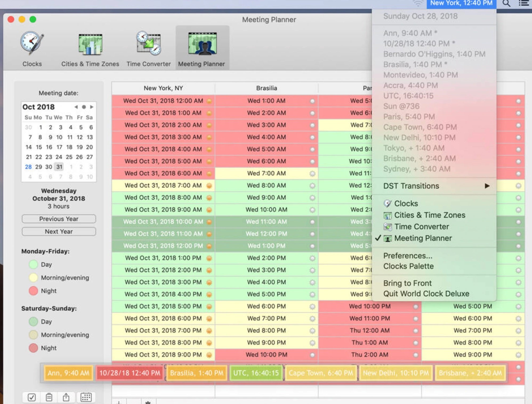The width and height of the screenshot is (532, 404).
Task: Click the previous month arrow on the calendar
Action: point(76,107)
